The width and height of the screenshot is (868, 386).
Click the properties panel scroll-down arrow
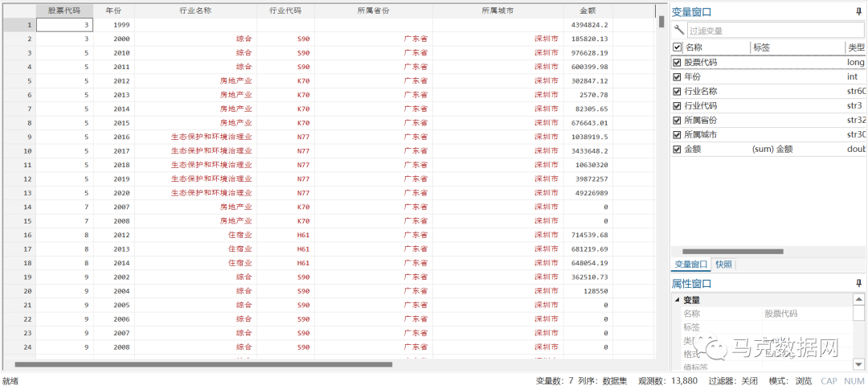tap(858, 363)
